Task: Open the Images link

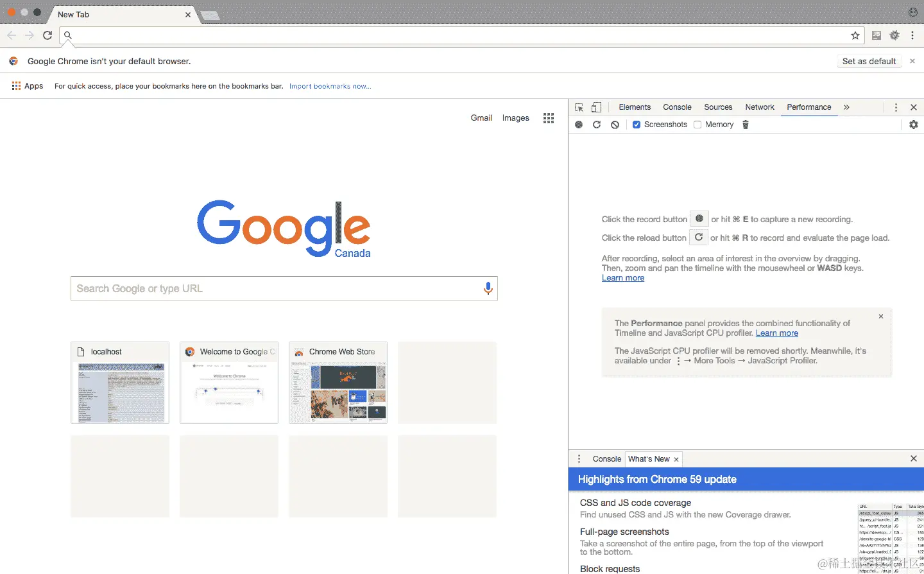Action: 515,118
